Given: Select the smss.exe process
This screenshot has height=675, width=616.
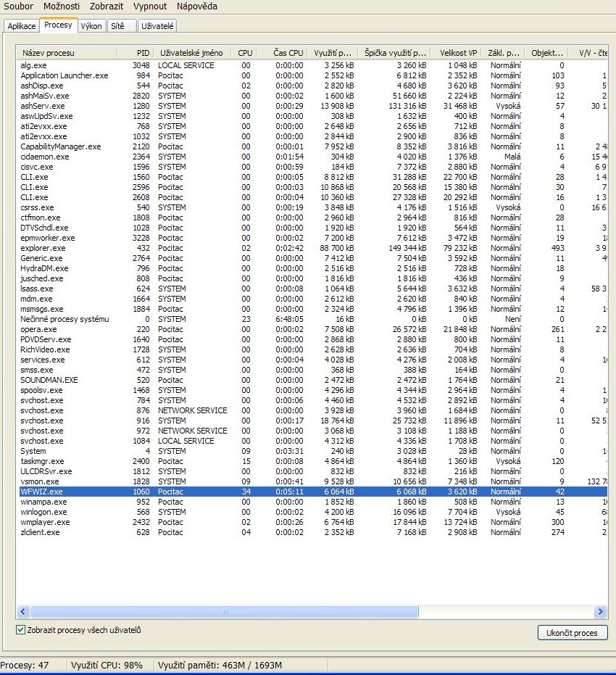Looking at the screenshot, I should [x=313, y=370].
